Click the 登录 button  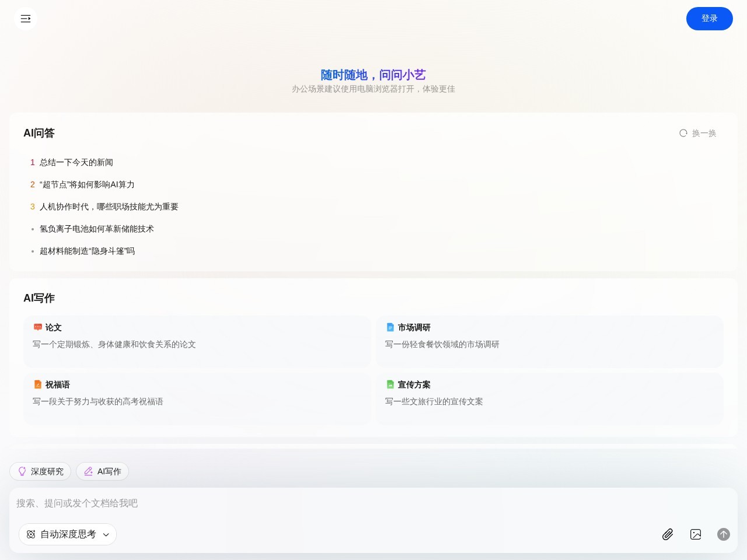click(x=710, y=18)
